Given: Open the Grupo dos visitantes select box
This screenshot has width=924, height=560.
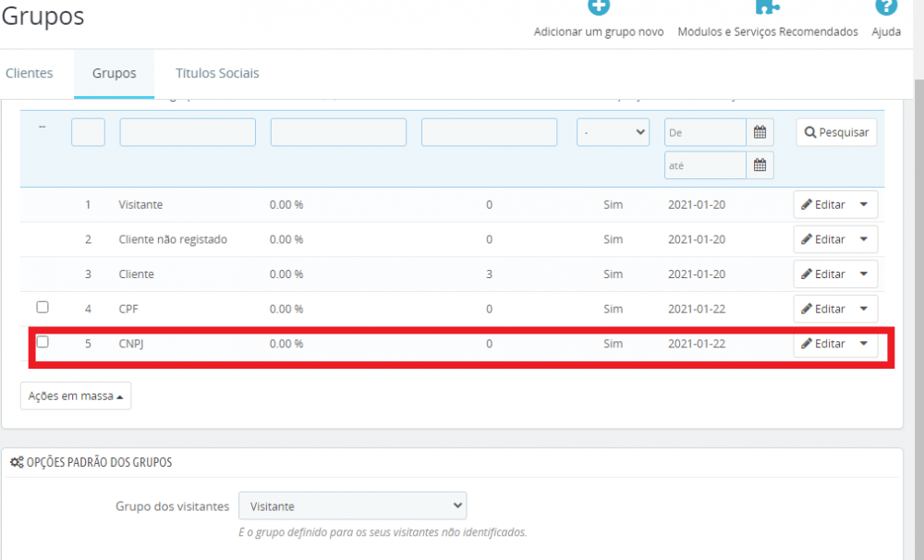Looking at the screenshot, I should (x=352, y=505).
